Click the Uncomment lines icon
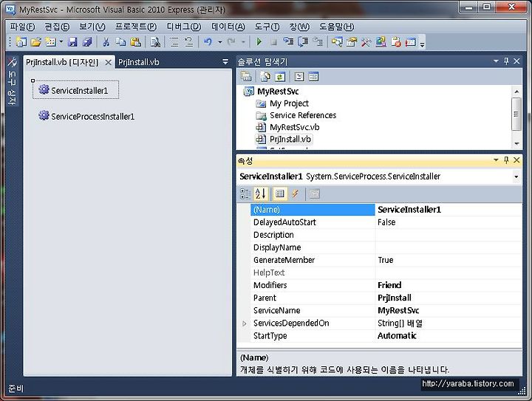Viewport: 532px width, 401px height. tap(188, 42)
